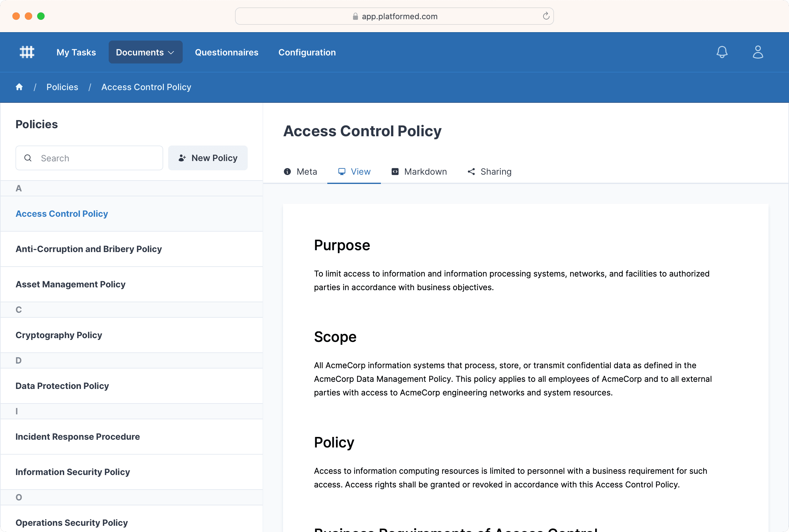Open My Tasks in navigation
This screenshot has width=789, height=532.
(76, 52)
